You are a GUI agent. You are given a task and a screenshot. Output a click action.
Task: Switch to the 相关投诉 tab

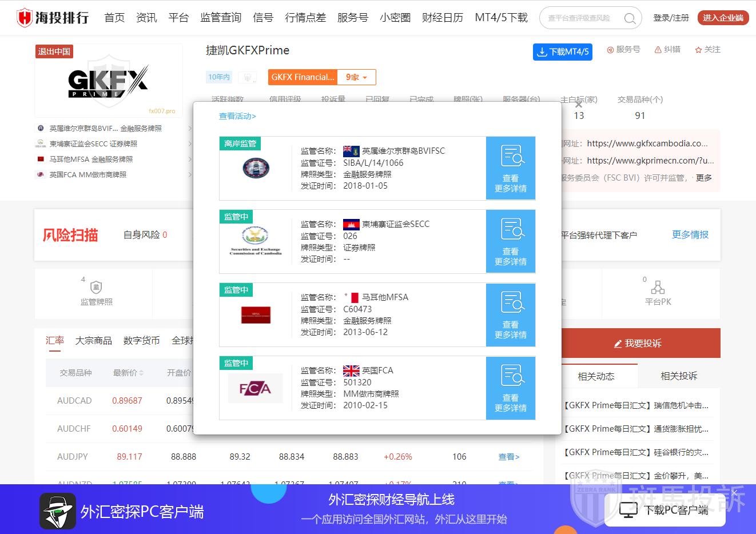[679, 376]
